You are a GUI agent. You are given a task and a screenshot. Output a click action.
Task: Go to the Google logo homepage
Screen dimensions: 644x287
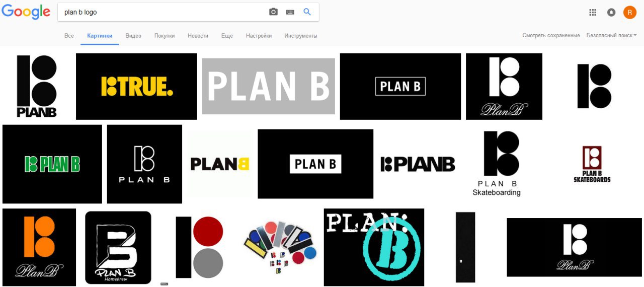coord(26,12)
